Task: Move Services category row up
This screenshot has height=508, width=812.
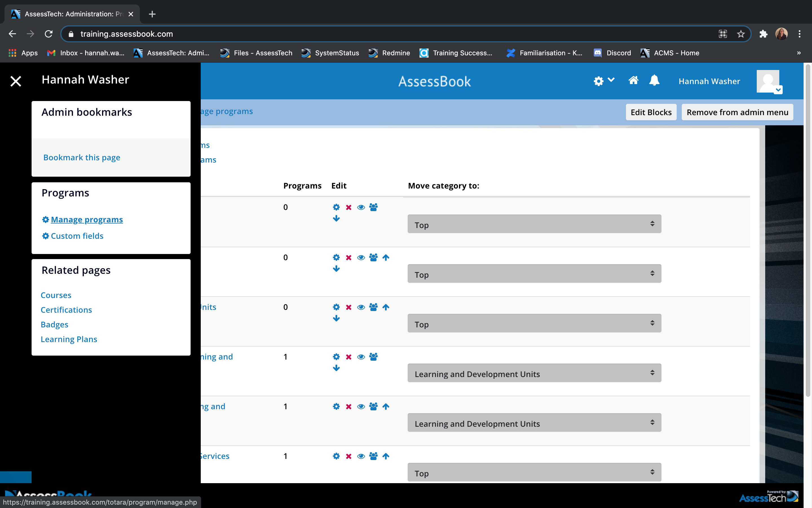Action: click(x=386, y=456)
